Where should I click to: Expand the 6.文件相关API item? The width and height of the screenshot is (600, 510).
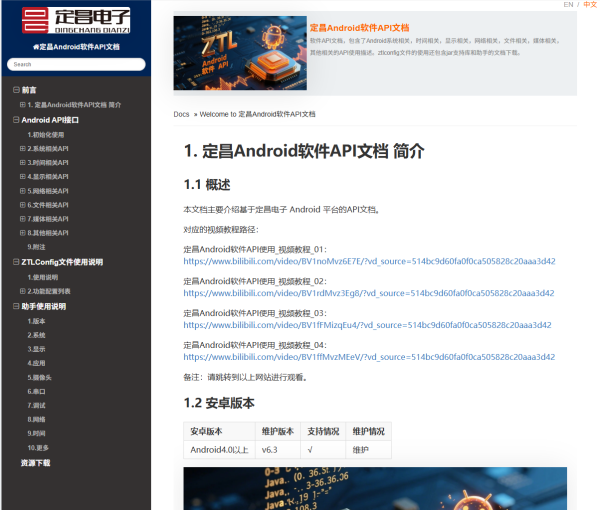23,205
